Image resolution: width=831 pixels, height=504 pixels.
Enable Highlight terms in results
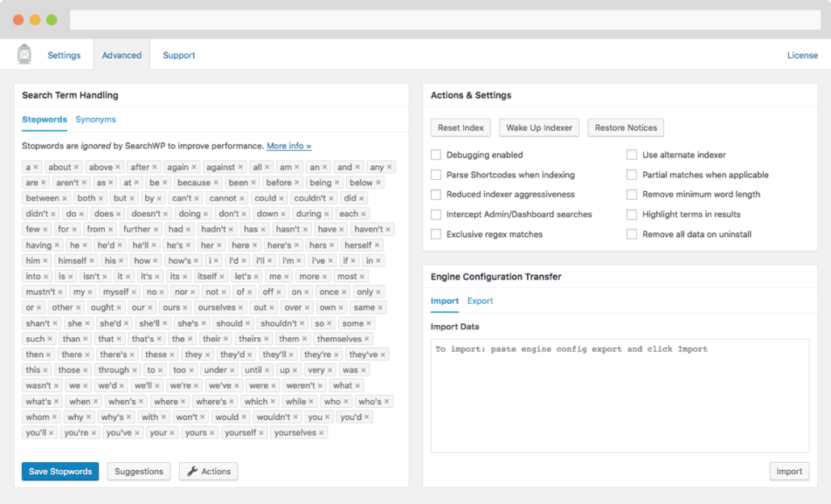pos(631,215)
